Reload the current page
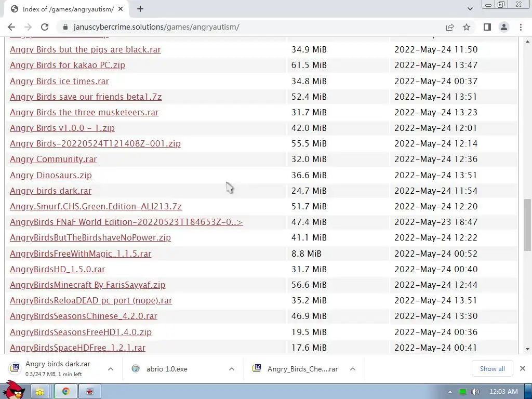Screen dimensions: 532x399 pyautogui.click(x=45, y=27)
